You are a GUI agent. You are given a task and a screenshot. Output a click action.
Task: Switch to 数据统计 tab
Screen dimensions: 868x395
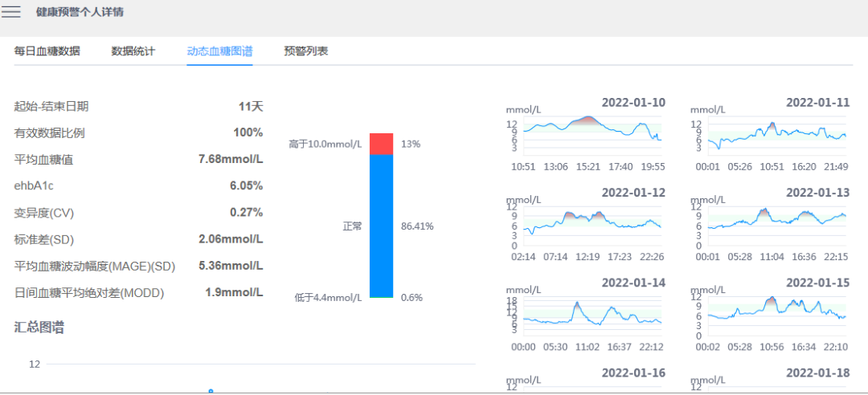click(x=133, y=51)
